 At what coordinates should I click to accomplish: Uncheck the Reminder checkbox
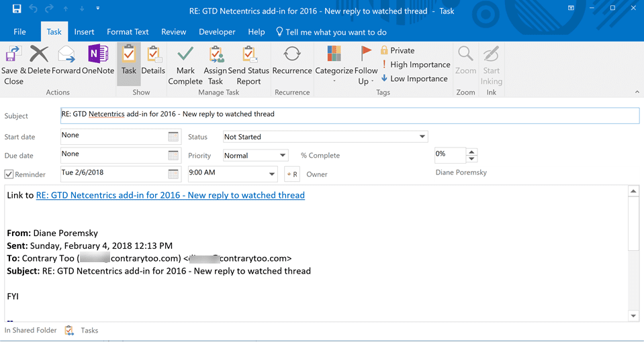9,174
